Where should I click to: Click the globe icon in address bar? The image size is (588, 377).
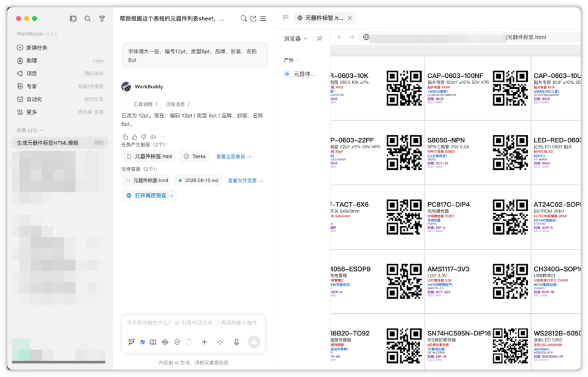[x=366, y=37]
